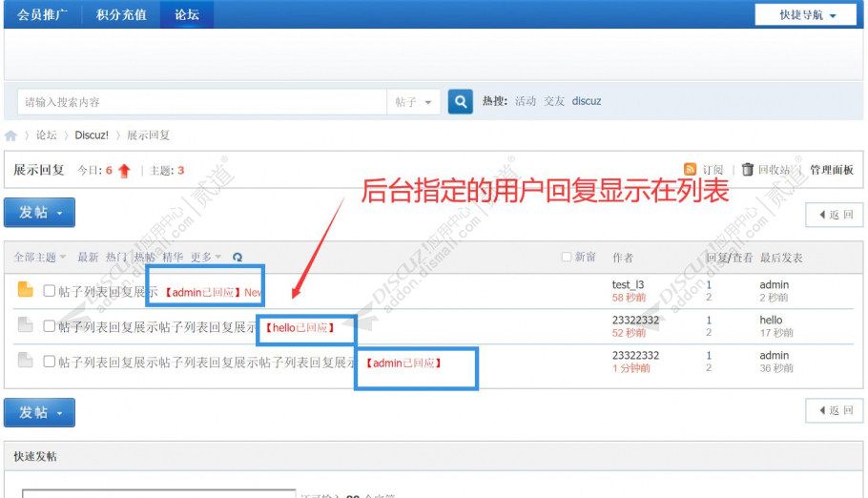This screenshot has height=498, width=868.
Task: Click 论坛 in the breadcrumb
Action: pos(47,135)
